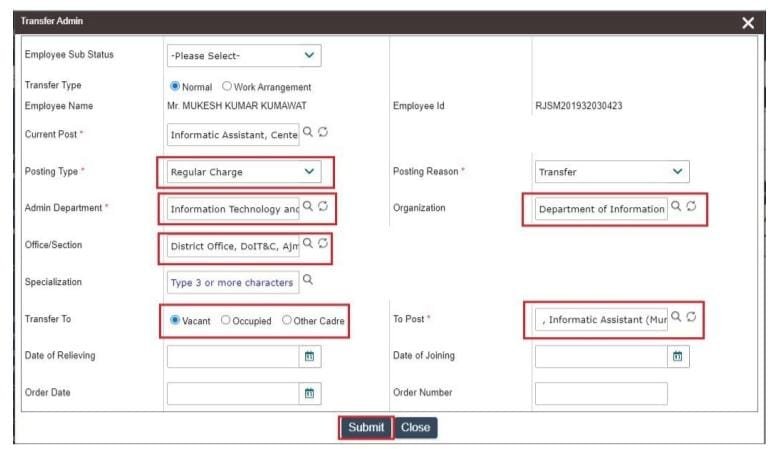Click the employee name Mr. MUKESH KUMAR KUMAWAT
This screenshot has height=449, width=781.
[237, 106]
